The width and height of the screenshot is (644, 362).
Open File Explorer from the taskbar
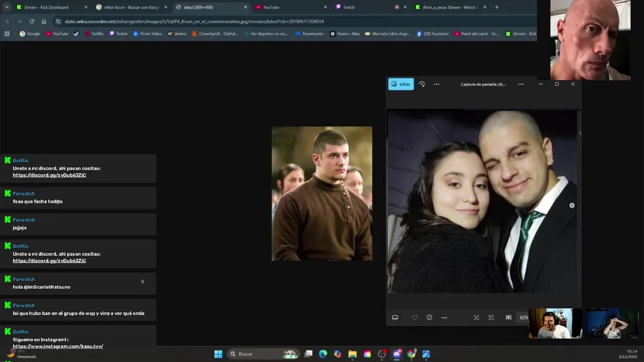[x=352, y=354]
